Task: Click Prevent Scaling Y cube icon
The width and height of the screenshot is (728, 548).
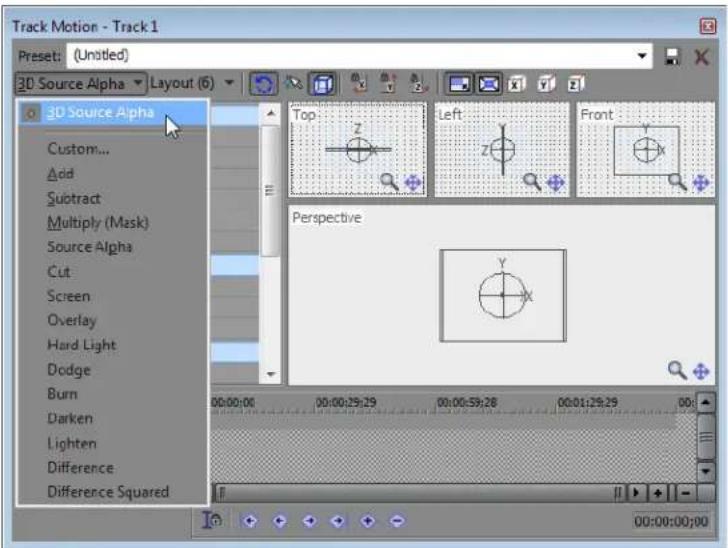Action: 546,84
